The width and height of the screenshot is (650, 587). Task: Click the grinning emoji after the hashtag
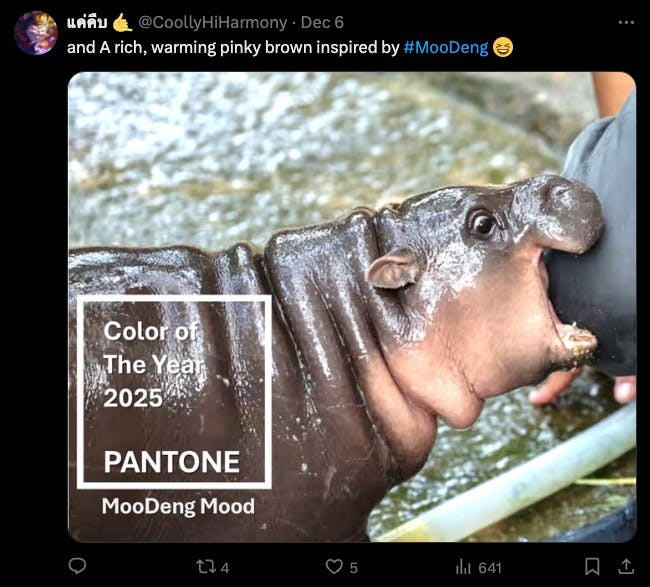coord(503,47)
